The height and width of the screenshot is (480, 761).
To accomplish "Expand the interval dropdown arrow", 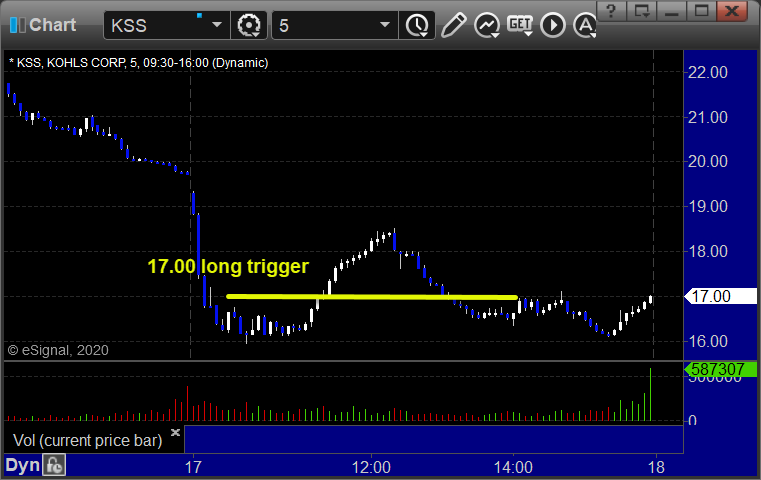I will [385, 25].
